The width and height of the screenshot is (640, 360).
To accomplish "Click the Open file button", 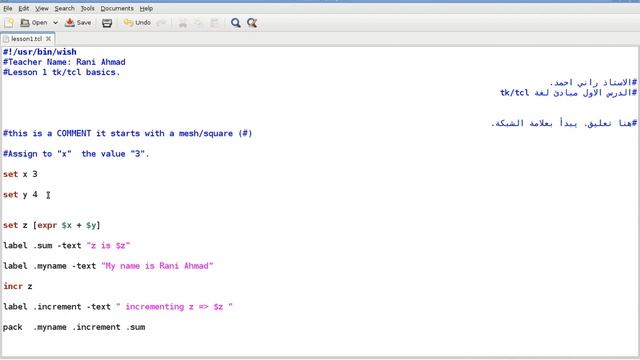I will 34,23.
